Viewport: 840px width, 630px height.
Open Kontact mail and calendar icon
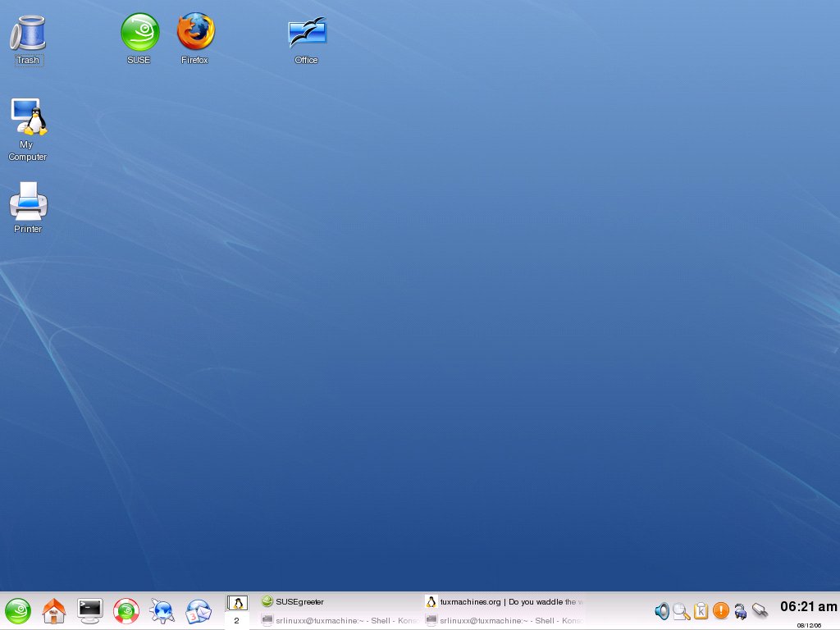[199, 611]
